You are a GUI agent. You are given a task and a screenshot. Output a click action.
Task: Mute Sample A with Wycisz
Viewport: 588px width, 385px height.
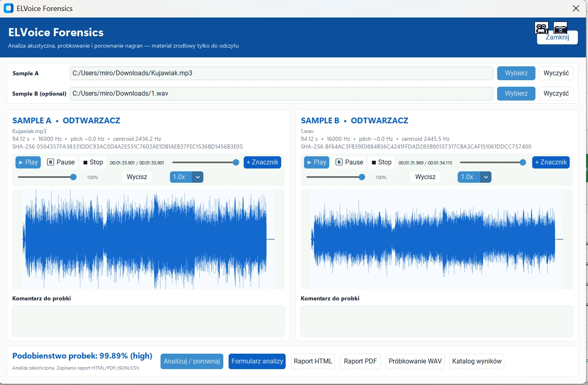(x=137, y=177)
